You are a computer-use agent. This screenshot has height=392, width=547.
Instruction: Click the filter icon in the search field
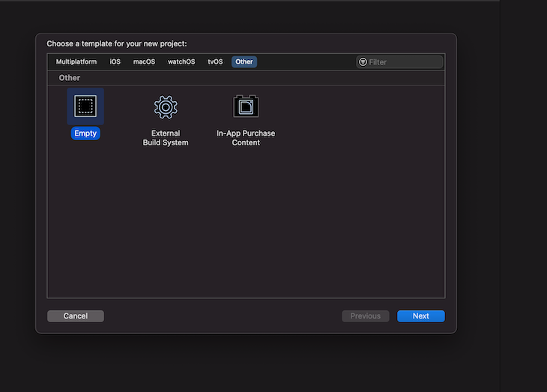[363, 61]
